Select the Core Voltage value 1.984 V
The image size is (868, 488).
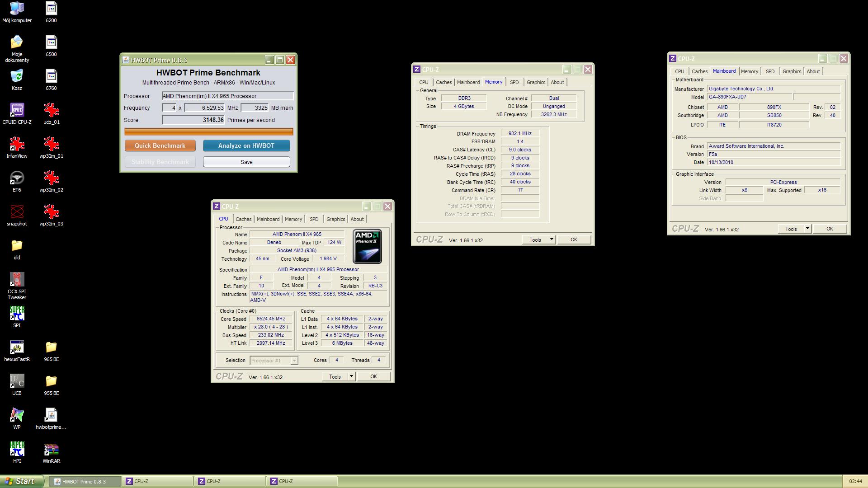pos(328,258)
